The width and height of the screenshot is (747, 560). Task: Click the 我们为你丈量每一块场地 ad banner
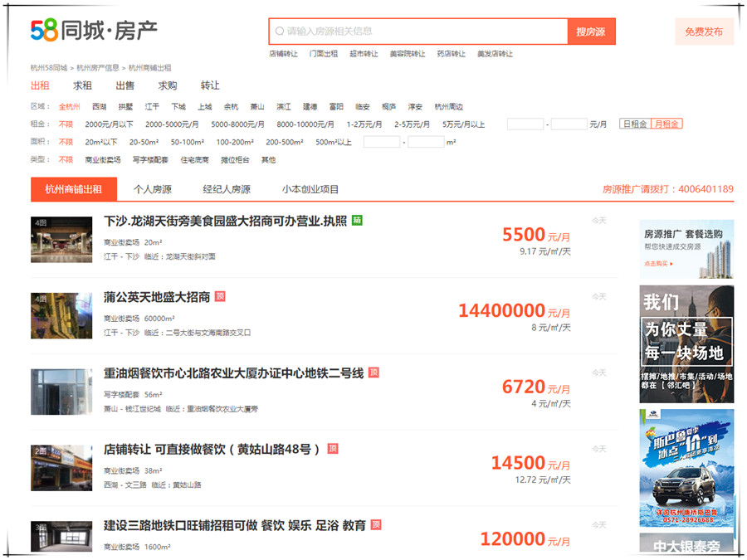[686, 343]
